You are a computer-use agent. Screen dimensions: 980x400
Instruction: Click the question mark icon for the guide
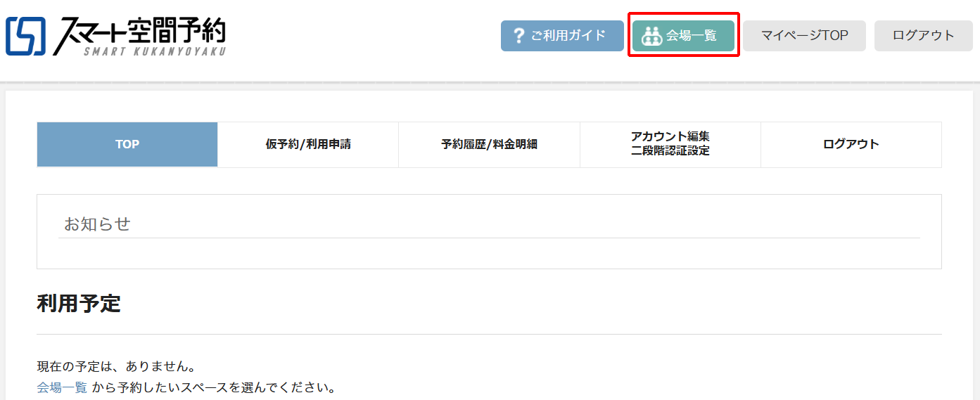(519, 35)
